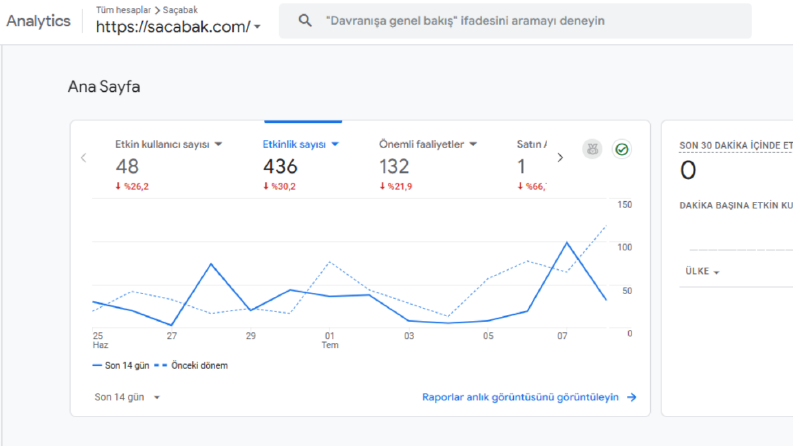Open the sacabak.com property selector dropdown
Viewport: 793px width, 446px height.
point(178,27)
